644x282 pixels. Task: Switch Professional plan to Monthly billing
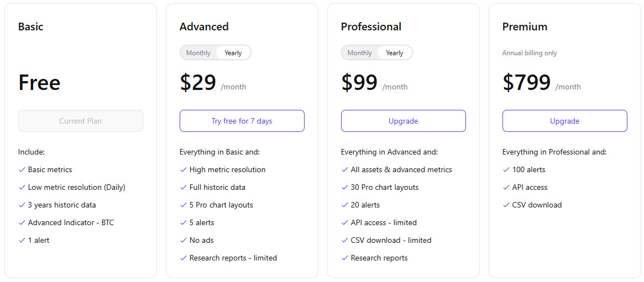pos(359,53)
